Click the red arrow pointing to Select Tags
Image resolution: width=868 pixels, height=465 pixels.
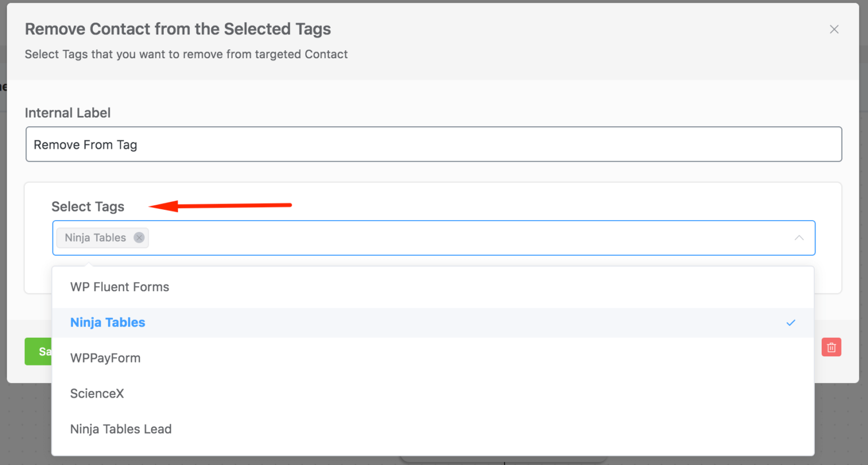[220, 205]
